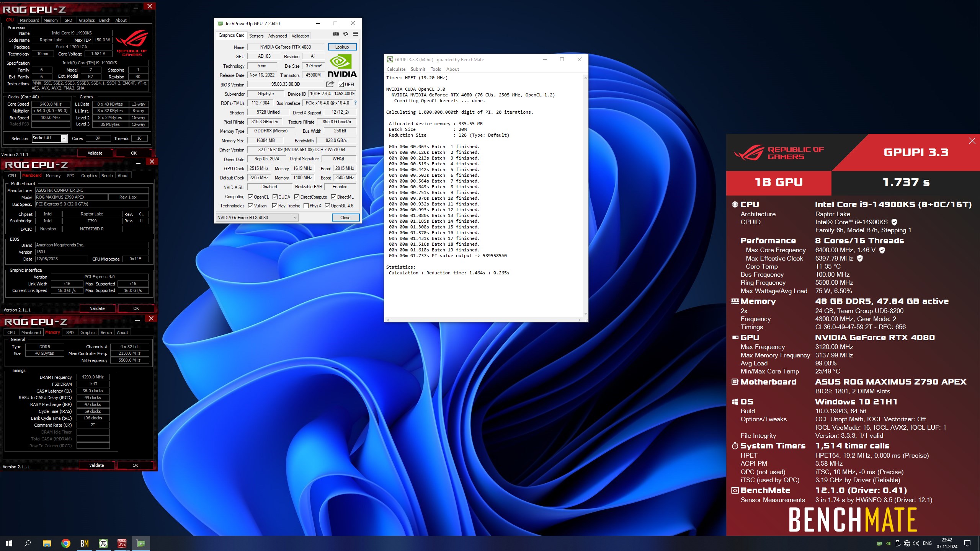Click the BIOS Version 1801 field
Image resolution: width=980 pixels, height=551 pixels.
pos(91,252)
